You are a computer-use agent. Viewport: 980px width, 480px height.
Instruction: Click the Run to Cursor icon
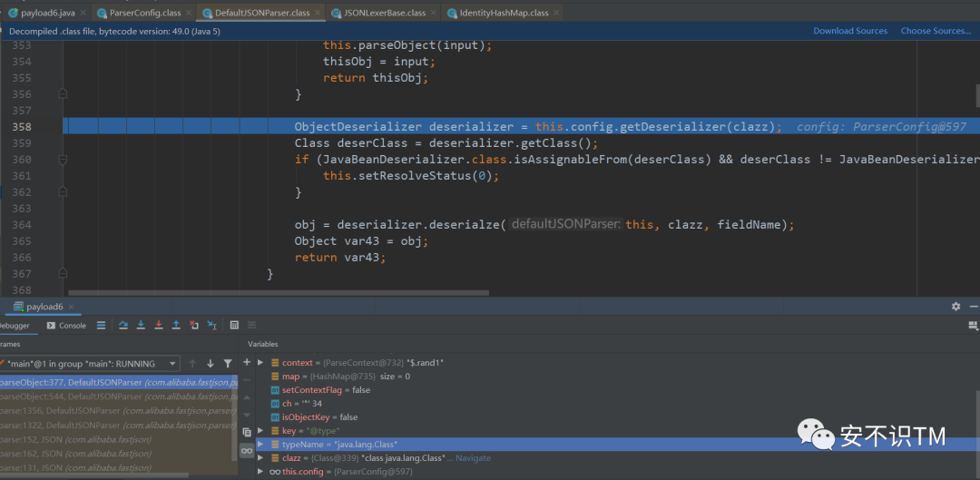coord(211,325)
